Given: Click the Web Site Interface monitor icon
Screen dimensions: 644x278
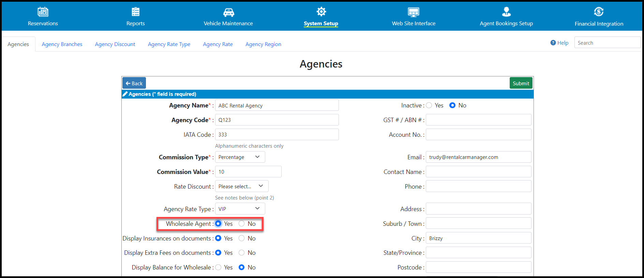Looking at the screenshot, I should pyautogui.click(x=414, y=12).
